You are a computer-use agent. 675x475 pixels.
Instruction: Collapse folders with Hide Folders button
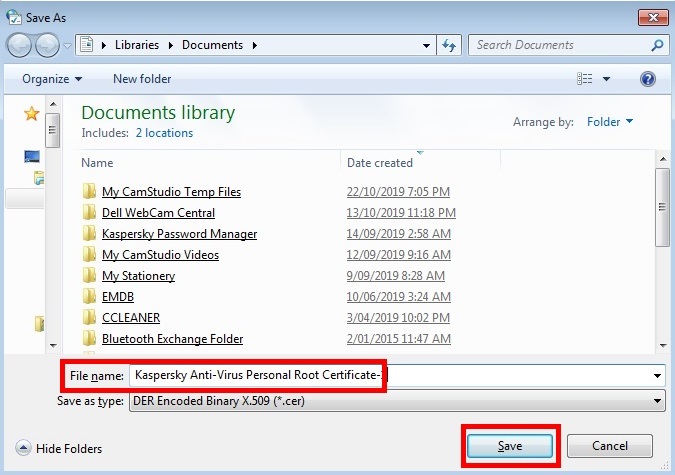tap(59, 448)
